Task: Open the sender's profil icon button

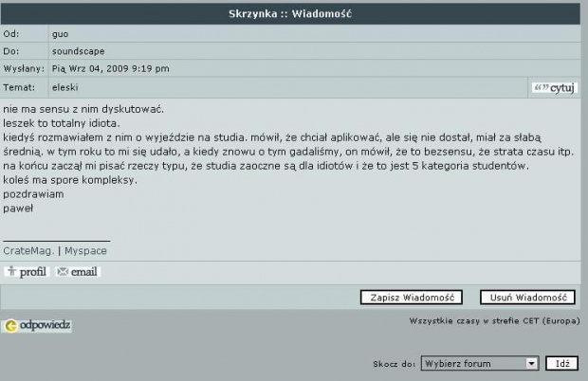Action: click(x=26, y=272)
